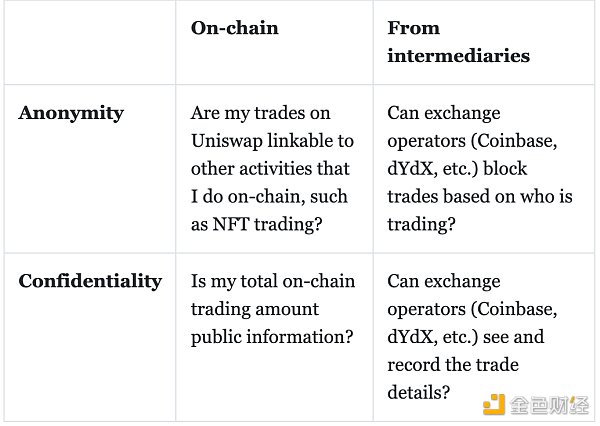Click 'as NFT trading?' text
This screenshot has height=426, width=600.
(256, 224)
